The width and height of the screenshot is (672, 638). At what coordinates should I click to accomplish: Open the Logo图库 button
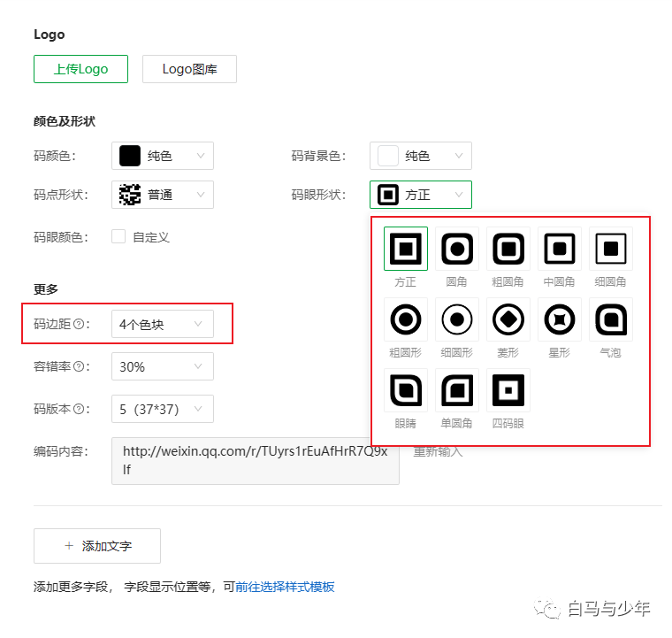189,69
